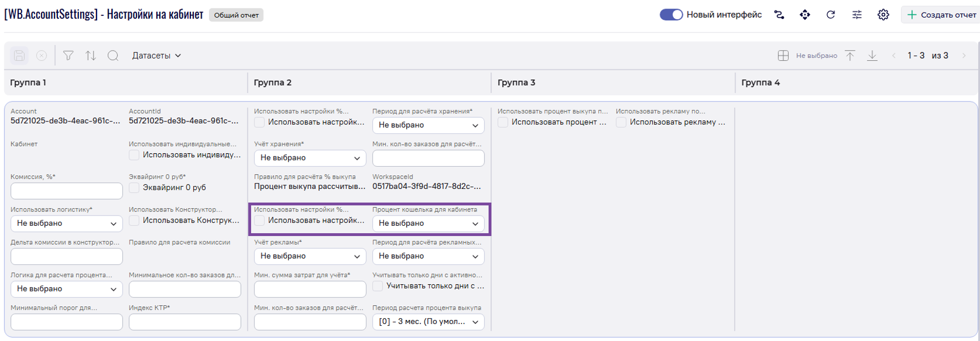Click the download arrow icon

pos(872,56)
